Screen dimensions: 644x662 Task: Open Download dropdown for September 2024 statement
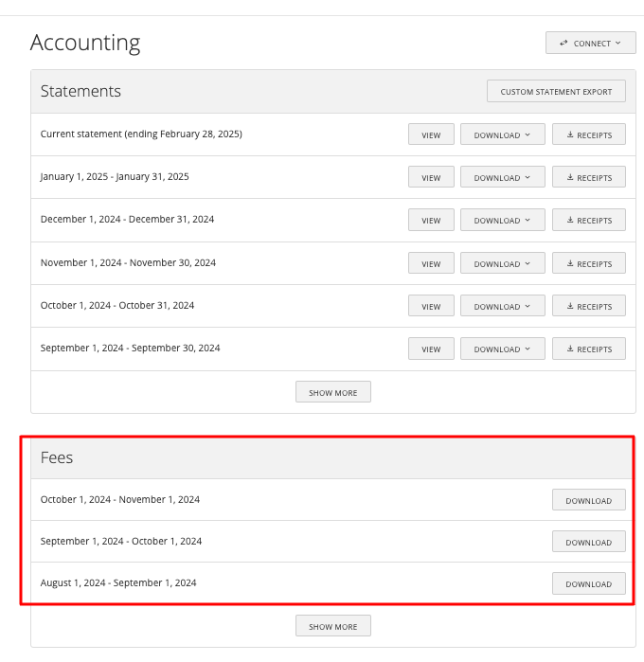(502, 349)
